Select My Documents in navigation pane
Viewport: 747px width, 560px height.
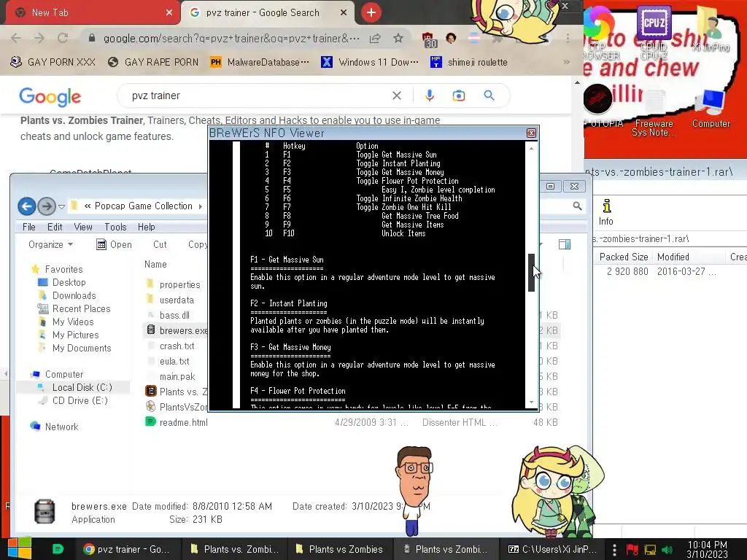click(82, 348)
